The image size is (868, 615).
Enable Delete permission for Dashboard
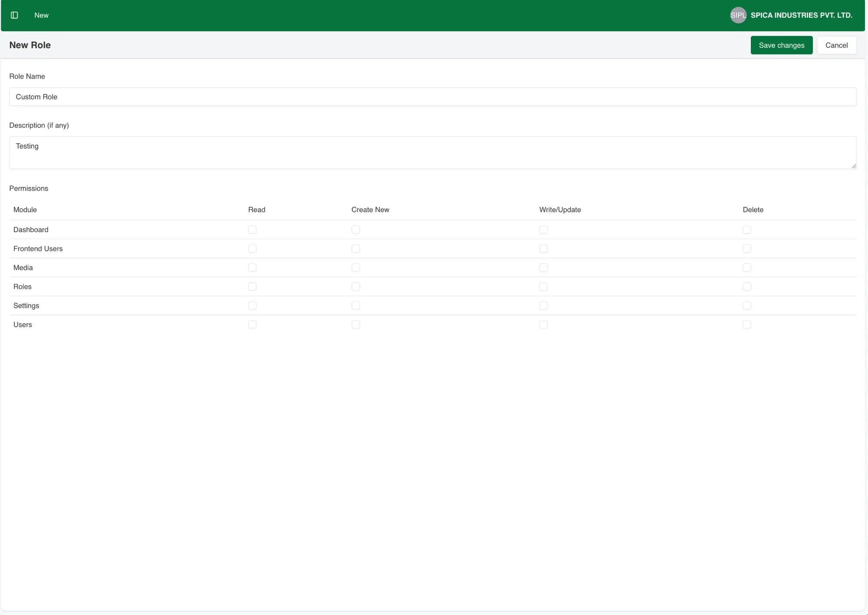[746, 230]
